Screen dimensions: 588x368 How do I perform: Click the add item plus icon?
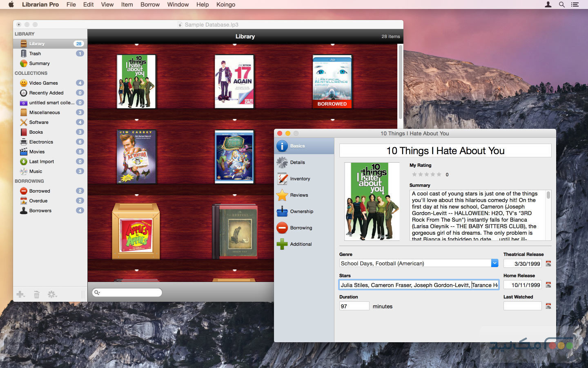point(20,294)
